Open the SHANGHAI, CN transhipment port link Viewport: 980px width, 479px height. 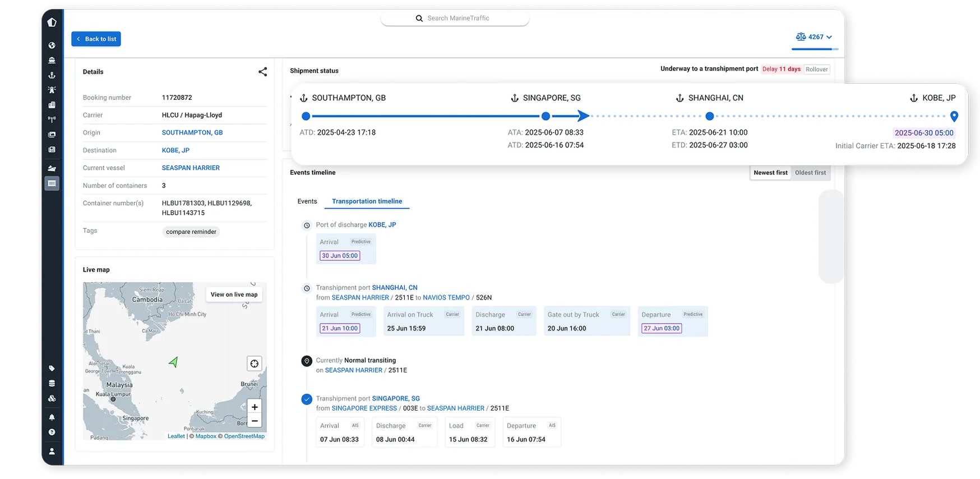click(395, 288)
